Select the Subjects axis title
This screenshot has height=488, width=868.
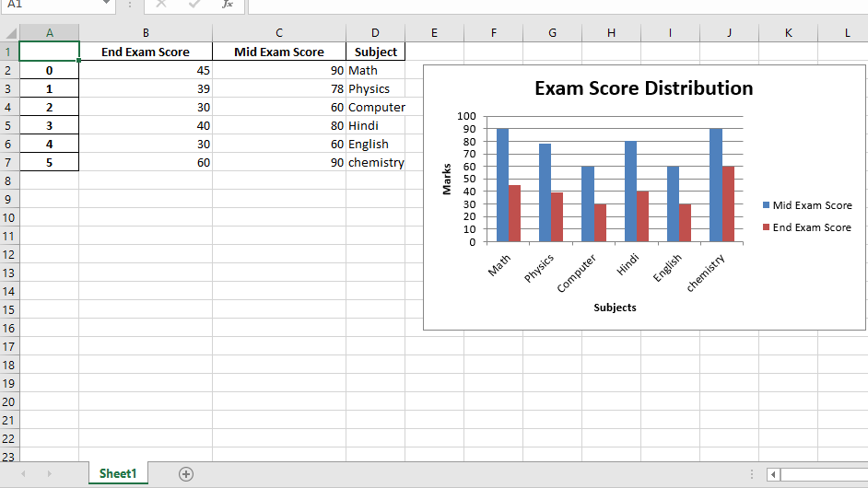[x=615, y=308]
